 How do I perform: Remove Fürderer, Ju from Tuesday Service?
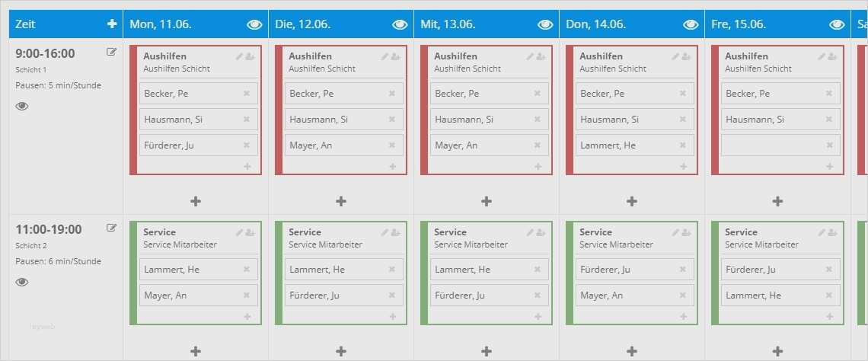(x=392, y=295)
